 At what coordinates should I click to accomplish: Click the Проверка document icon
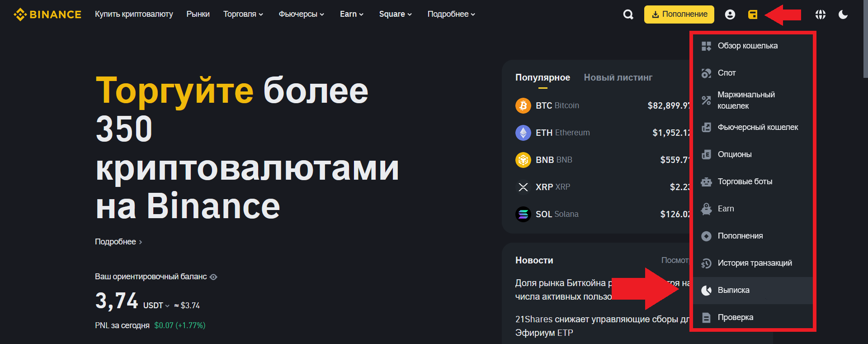point(706,317)
